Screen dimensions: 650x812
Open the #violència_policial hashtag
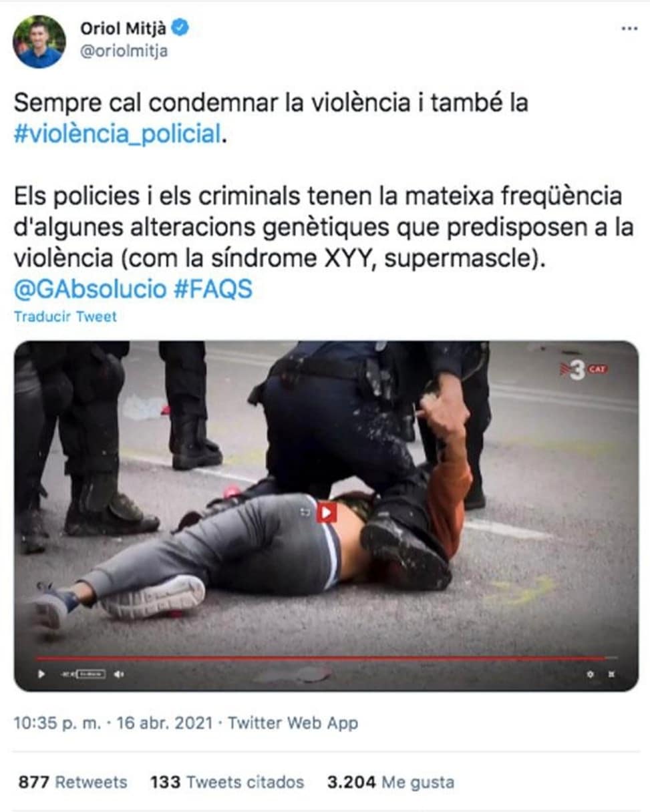coord(117,134)
